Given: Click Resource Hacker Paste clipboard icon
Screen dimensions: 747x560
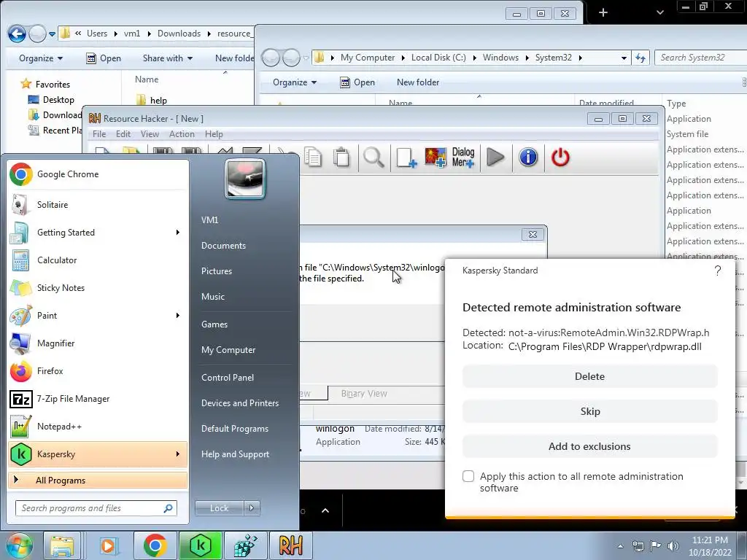Looking at the screenshot, I should (341, 157).
